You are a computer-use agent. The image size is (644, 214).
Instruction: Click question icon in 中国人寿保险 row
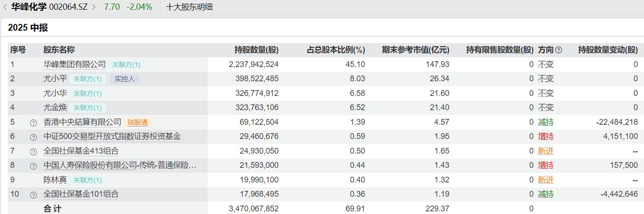[33, 166]
